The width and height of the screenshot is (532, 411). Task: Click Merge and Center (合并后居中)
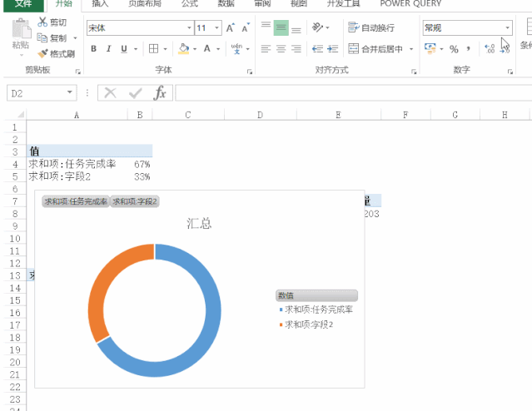pyautogui.click(x=375, y=49)
